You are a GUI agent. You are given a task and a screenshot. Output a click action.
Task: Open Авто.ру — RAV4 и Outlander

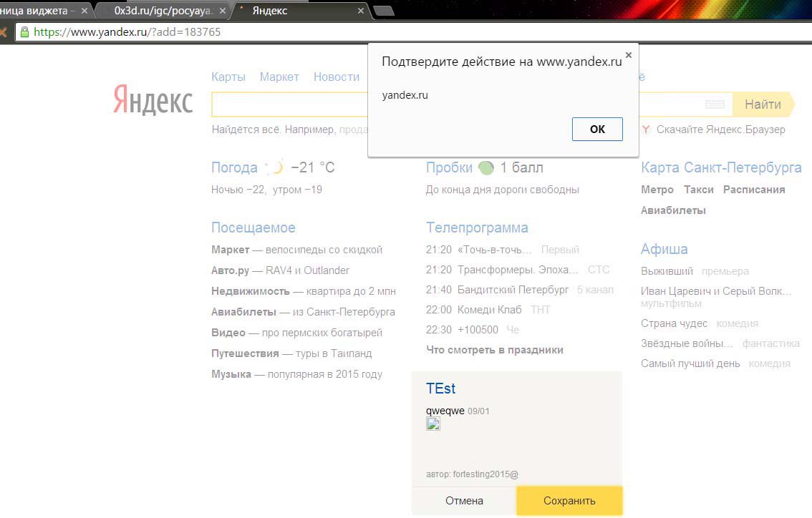click(280, 270)
